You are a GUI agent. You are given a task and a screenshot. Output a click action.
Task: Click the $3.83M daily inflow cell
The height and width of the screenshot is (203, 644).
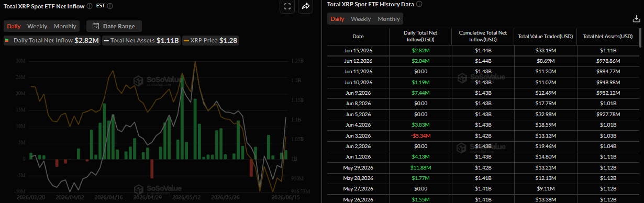point(420,125)
